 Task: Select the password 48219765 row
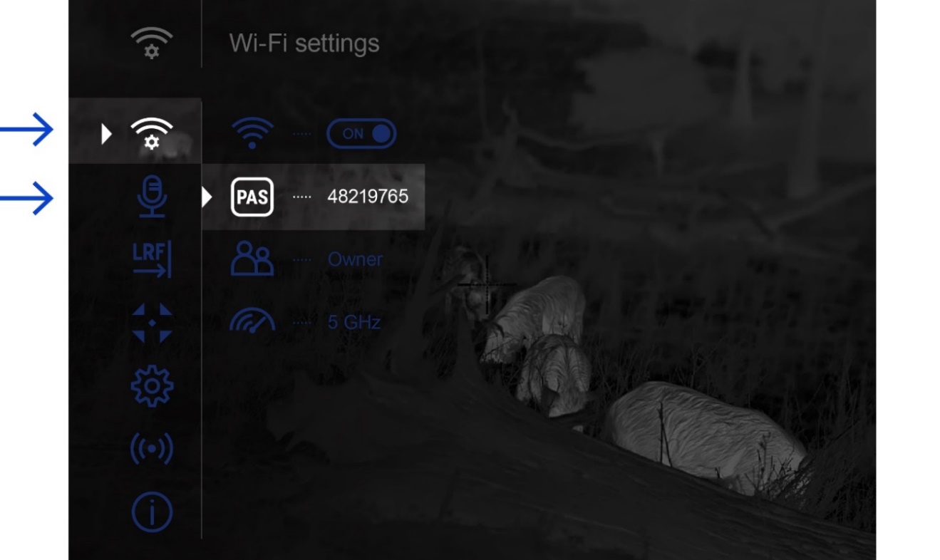(314, 197)
